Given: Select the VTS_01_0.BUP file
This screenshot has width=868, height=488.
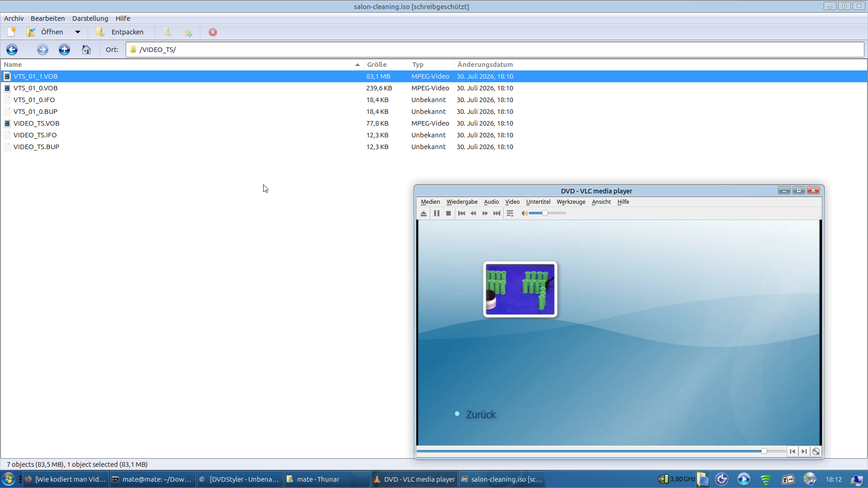Looking at the screenshot, I should pyautogui.click(x=35, y=112).
